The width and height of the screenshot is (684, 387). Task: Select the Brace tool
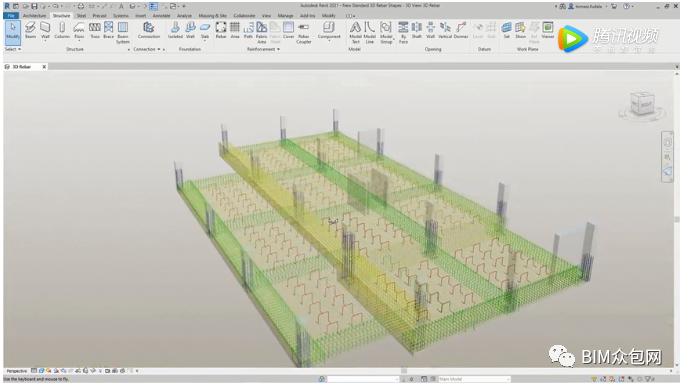(108, 31)
